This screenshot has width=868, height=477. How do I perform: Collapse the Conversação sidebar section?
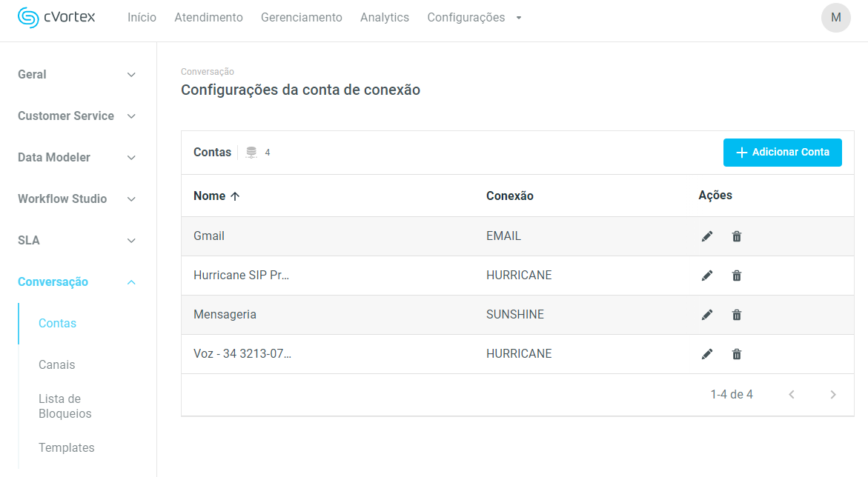click(78, 282)
